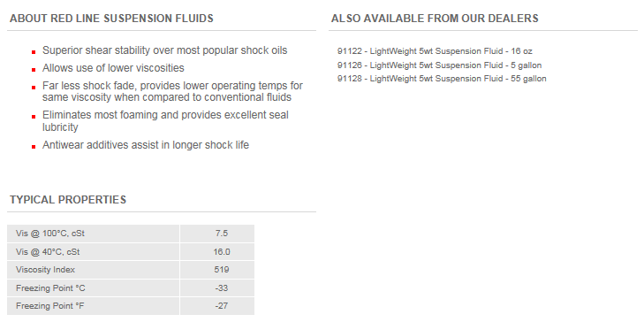Click the red bullet beside Eliminates most foaming
The height and width of the screenshot is (322, 644).
(34, 117)
